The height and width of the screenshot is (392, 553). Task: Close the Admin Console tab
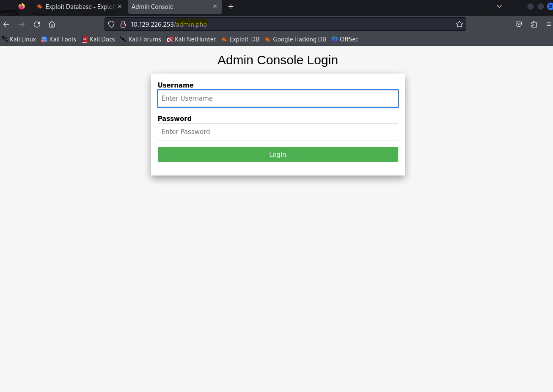pos(215,7)
